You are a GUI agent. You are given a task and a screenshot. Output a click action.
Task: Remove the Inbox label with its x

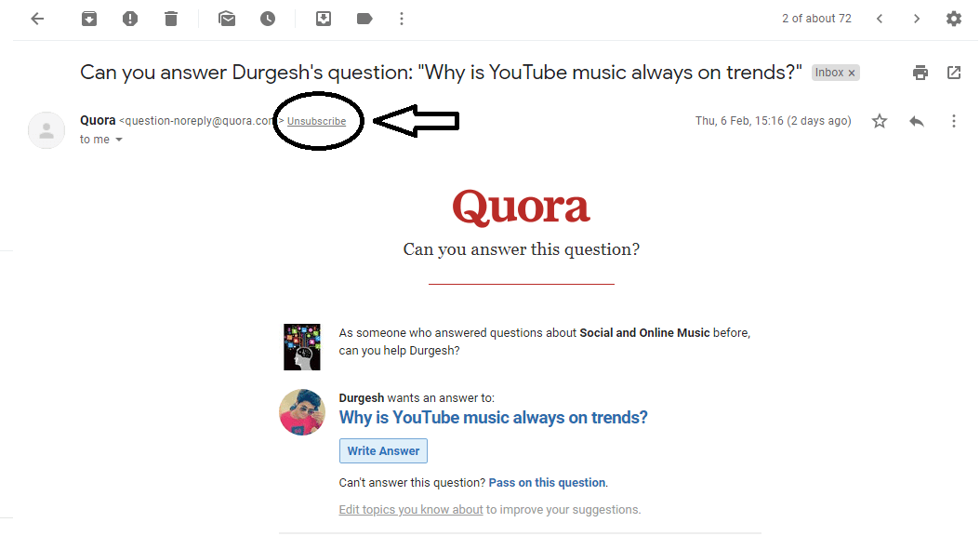coord(852,72)
